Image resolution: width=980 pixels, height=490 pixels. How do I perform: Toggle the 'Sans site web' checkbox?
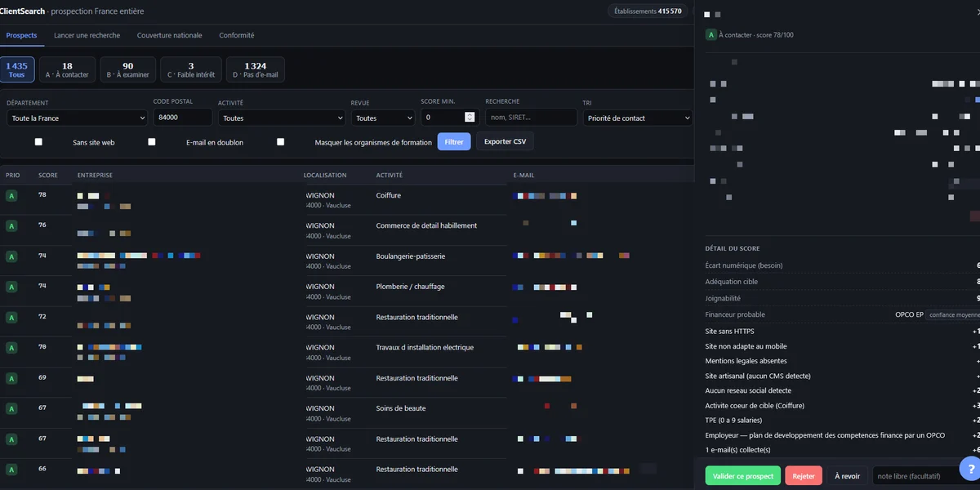pyautogui.click(x=38, y=142)
